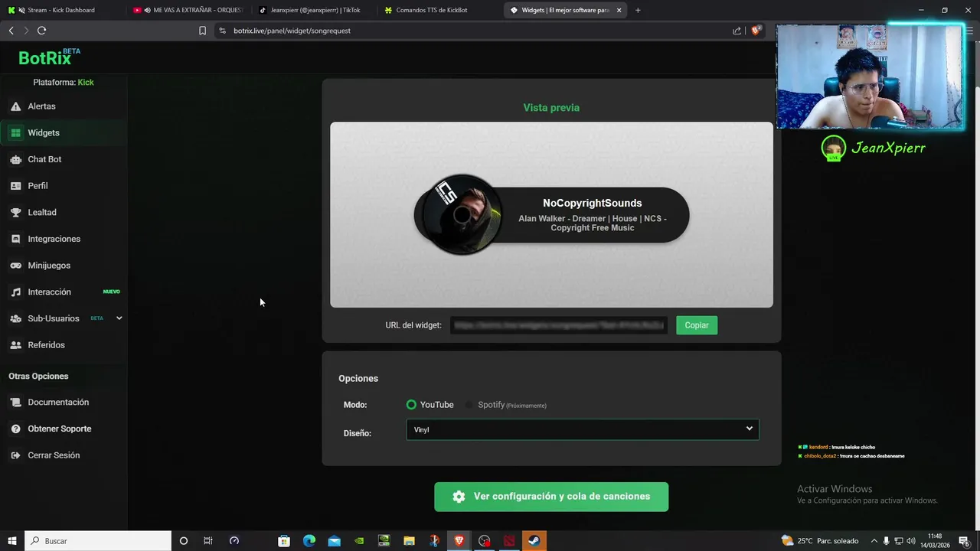Open the notification center icon
This screenshot has width=980, height=551.
click(964, 541)
